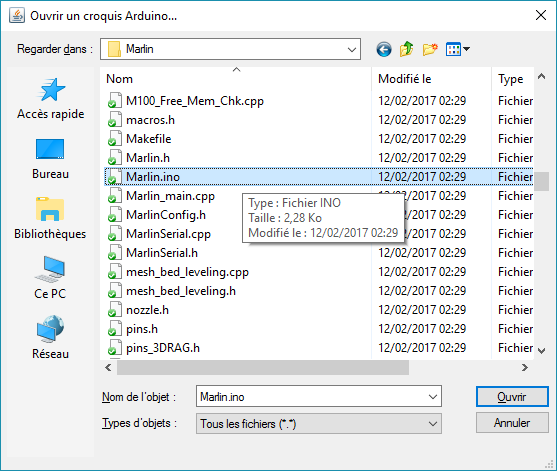Sort files by Nom column
Screen dimensions: 557x471
236,79
